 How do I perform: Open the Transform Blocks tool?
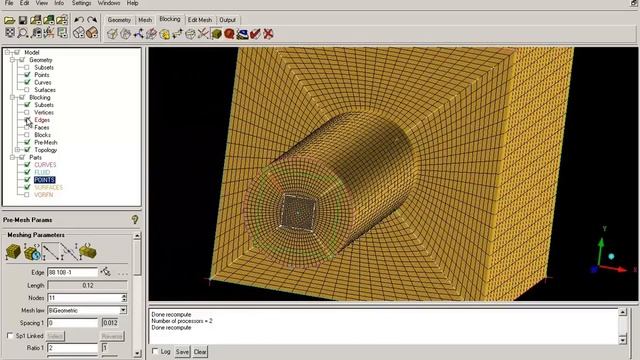coord(190,34)
